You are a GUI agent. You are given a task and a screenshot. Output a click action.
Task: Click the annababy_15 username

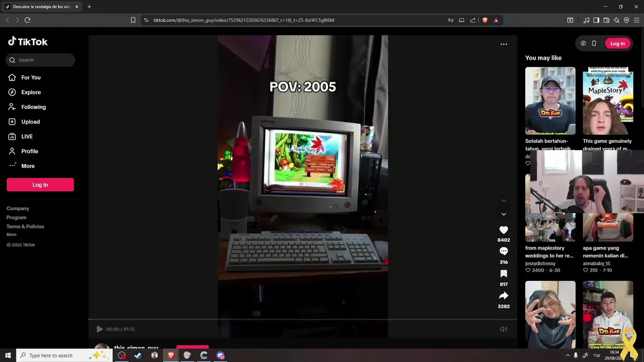597,263
